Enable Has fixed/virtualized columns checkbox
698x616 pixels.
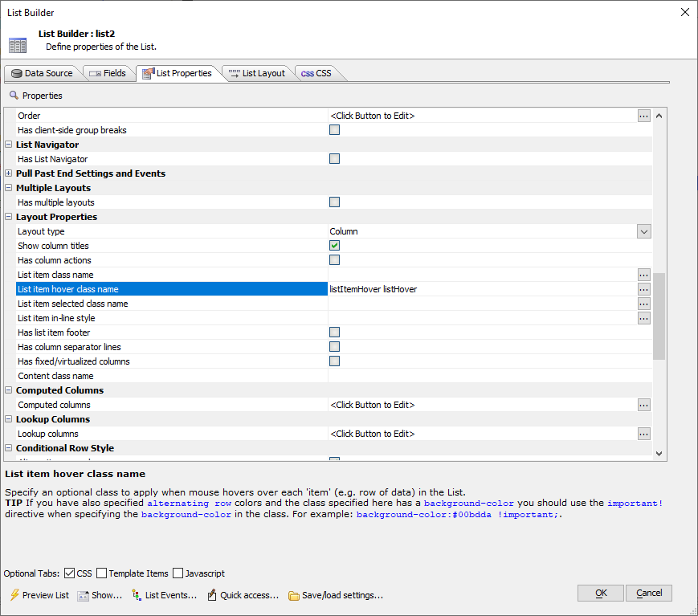pyautogui.click(x=334, y=361)
